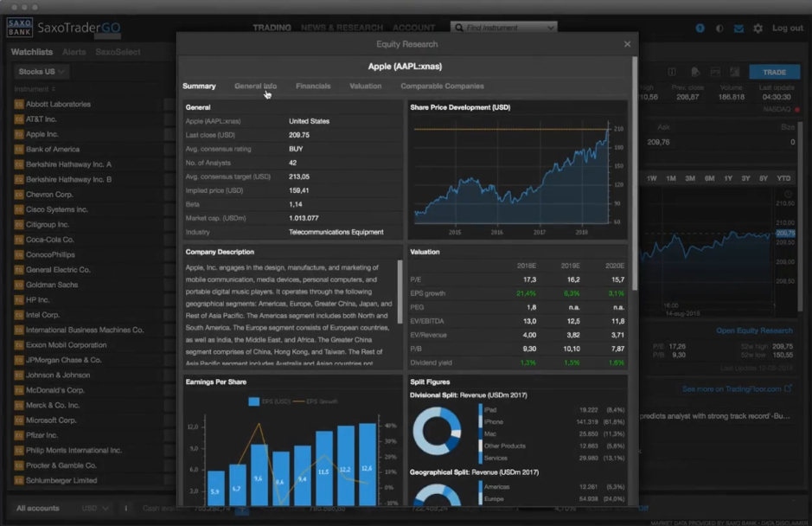Switch to the General Info tab

click(x=255, y=86)
